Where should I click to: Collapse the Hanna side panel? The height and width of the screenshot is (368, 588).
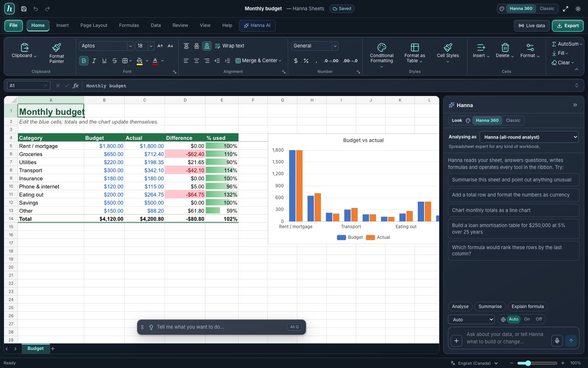tap(575, 105)
